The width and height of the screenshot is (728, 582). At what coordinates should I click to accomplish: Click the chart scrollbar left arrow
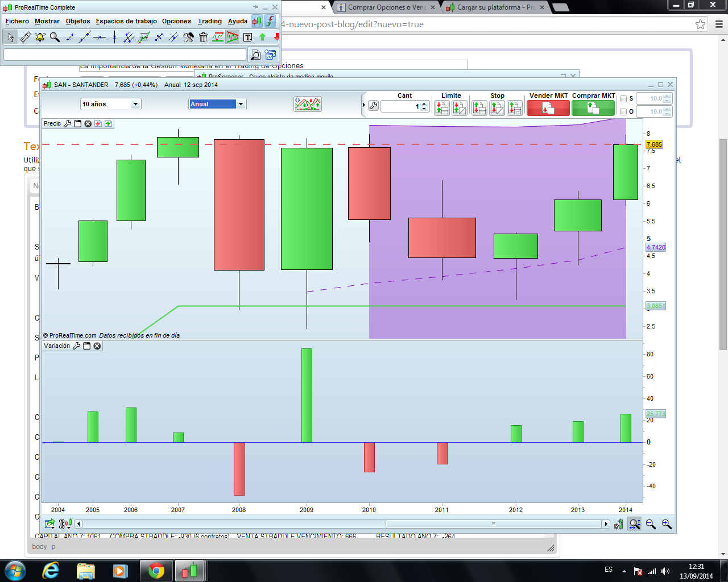78,524
